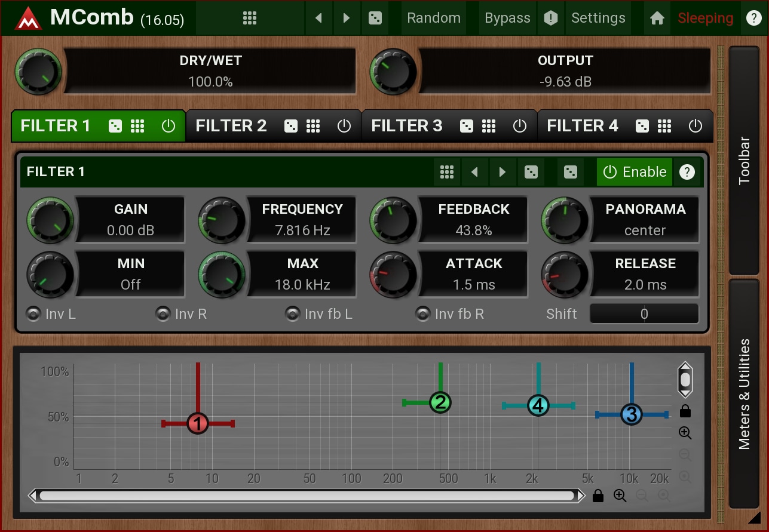Click the home icon

[x=657, y=18]
